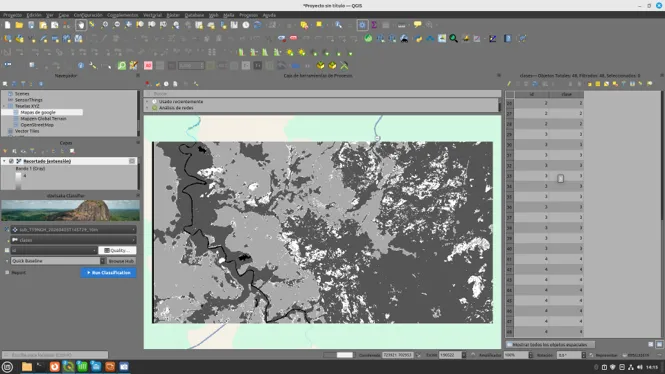Open the Temporal Controller clock icon
Image resolution: width=665 pixels, height=374 pixels.
click(x=246, y=25)
